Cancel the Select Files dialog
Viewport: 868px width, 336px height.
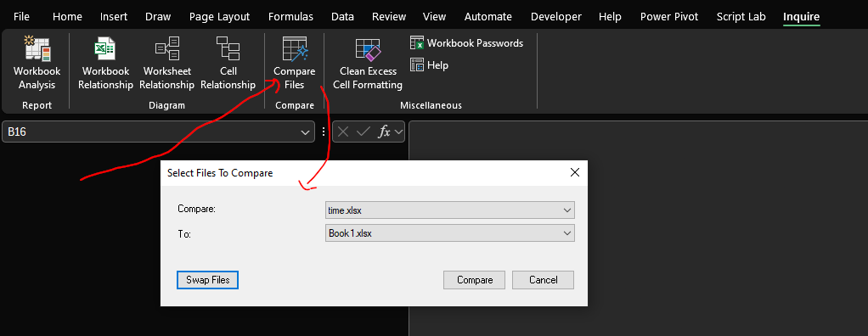(x=543, y=280)
